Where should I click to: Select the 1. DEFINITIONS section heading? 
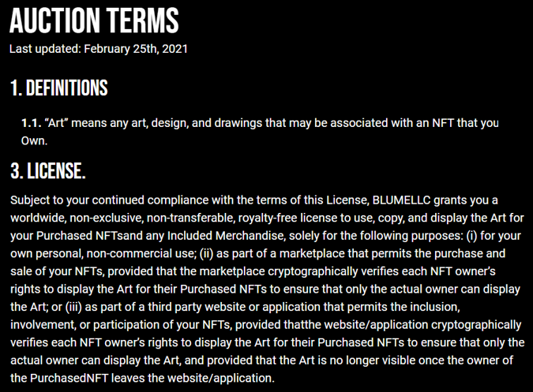click(x=58, y=88)
